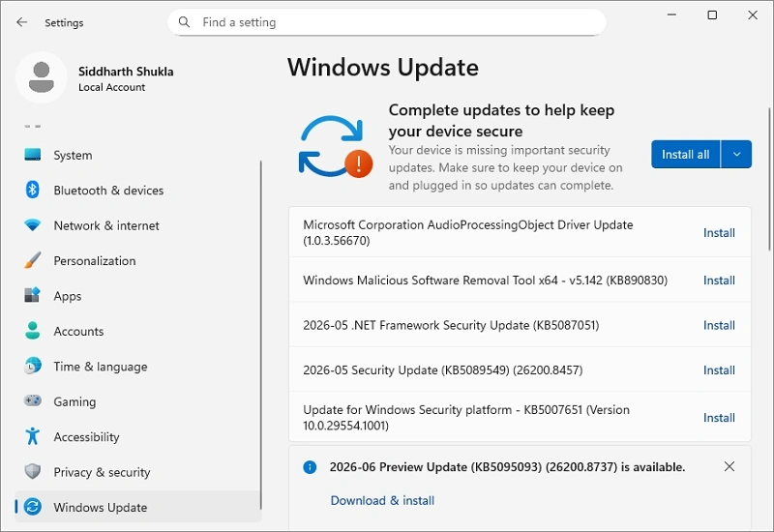Click the .NET Framework Security Update KB5087051 text
Viewport: 774px width, 532px height.
pyautogui.click(x=451, y=325)
